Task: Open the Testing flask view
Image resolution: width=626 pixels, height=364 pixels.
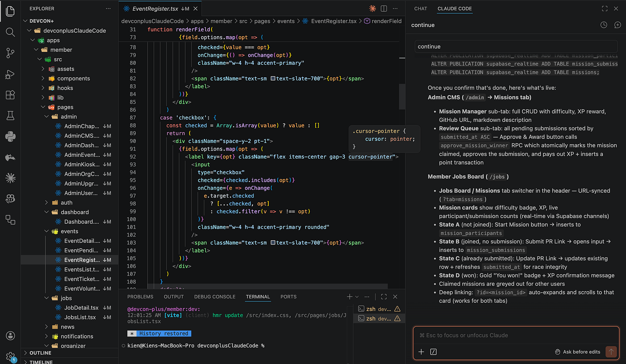Action: tap(10, 116)
